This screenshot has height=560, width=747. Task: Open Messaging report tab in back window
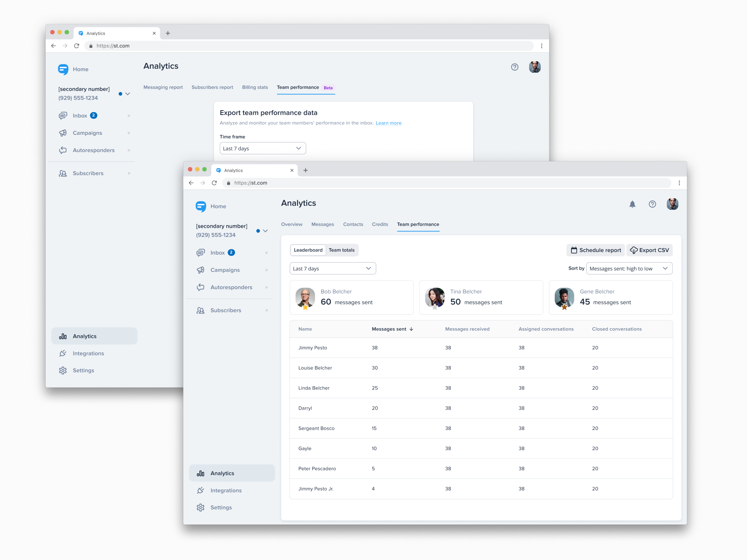click(163, 87)
